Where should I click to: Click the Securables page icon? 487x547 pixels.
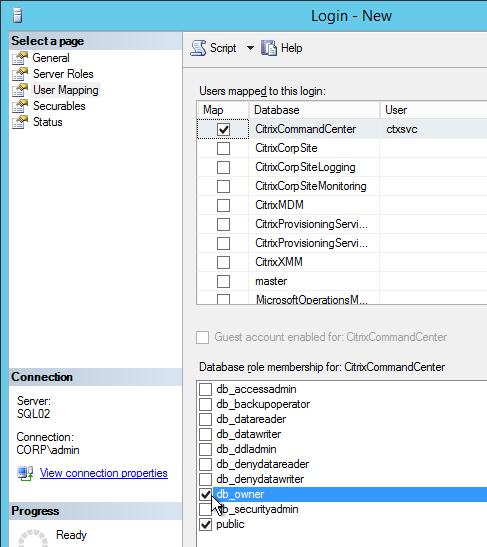pyautogui.click(x=20, y=106)
